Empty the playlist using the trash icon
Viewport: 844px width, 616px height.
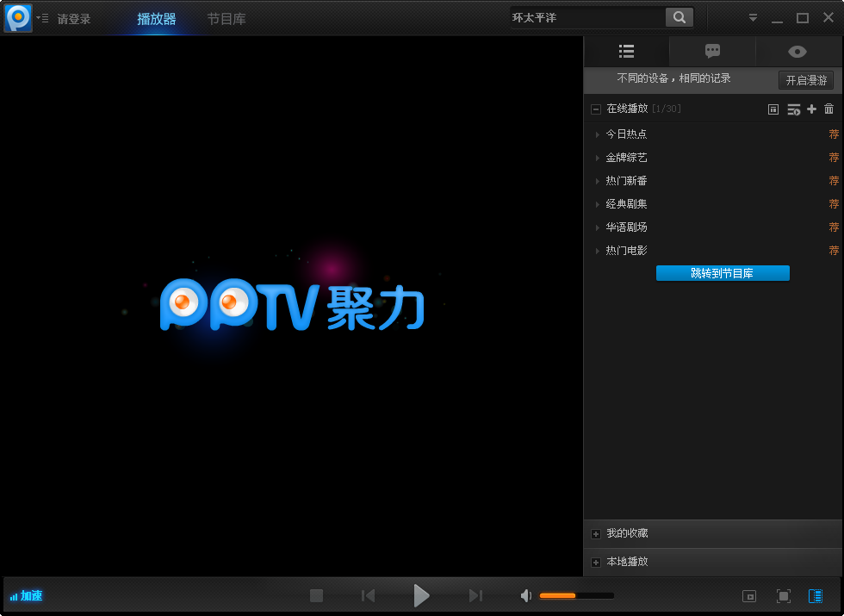click(x=828, y=109)
